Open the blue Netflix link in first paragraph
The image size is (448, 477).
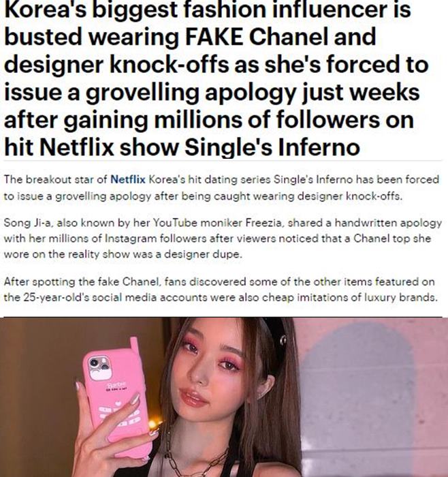click(x=128, y=179)
